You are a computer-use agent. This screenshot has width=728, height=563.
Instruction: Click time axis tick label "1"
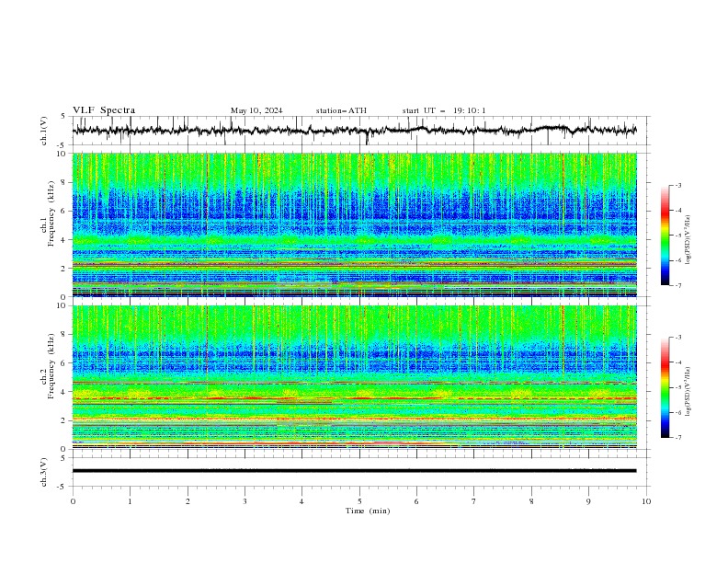pyautogui.click(x=130, y=501)
